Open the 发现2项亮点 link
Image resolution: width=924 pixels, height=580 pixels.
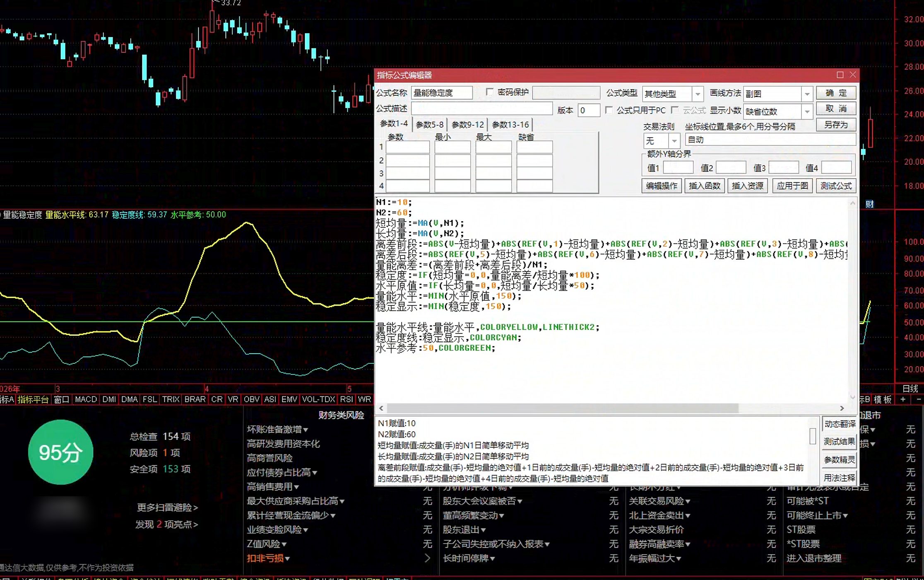click(166, 524)
